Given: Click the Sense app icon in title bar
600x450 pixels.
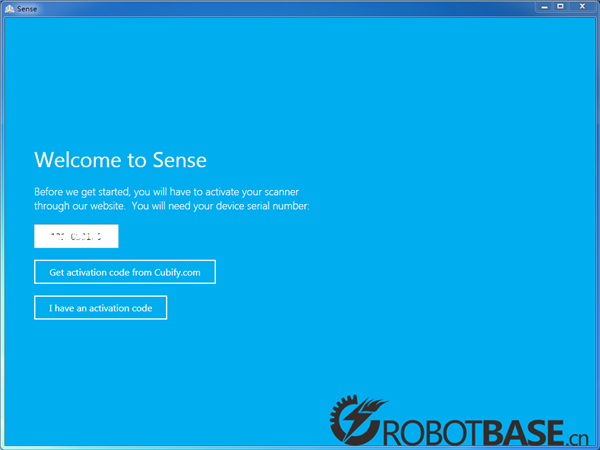Looking at the screenshot, I should (9, 7).
